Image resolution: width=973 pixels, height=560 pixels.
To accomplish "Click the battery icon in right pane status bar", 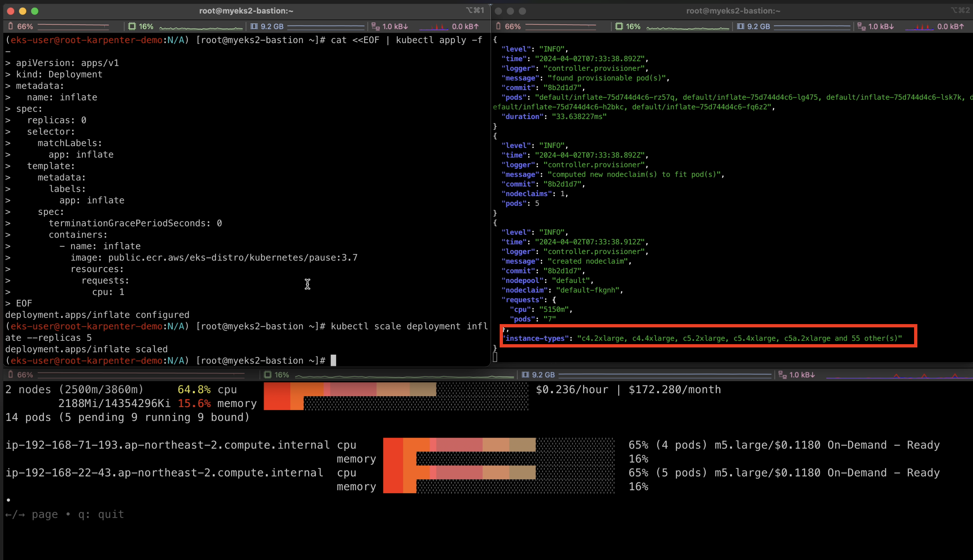I will click(498, 26).
